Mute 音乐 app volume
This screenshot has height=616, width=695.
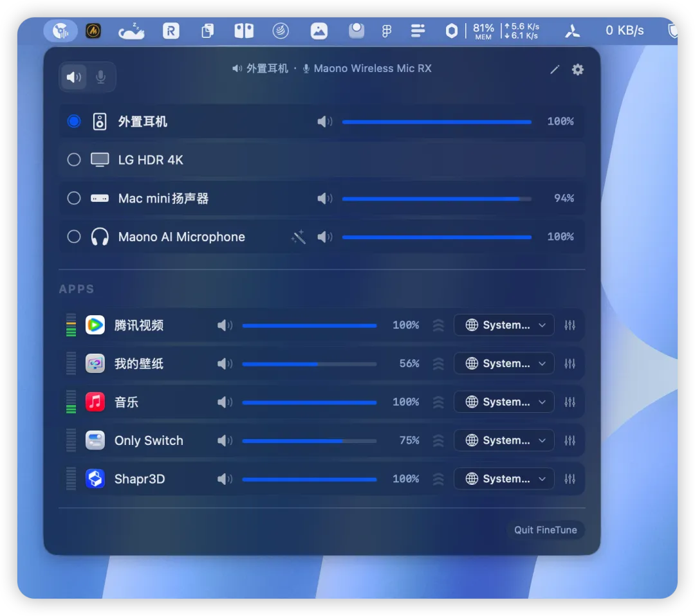tap(225, 402)
